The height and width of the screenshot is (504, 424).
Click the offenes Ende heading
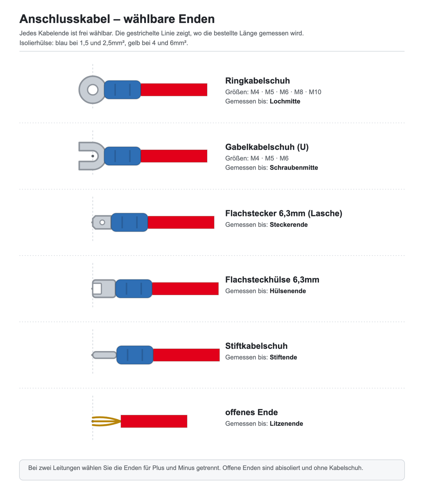click(251, 412)
